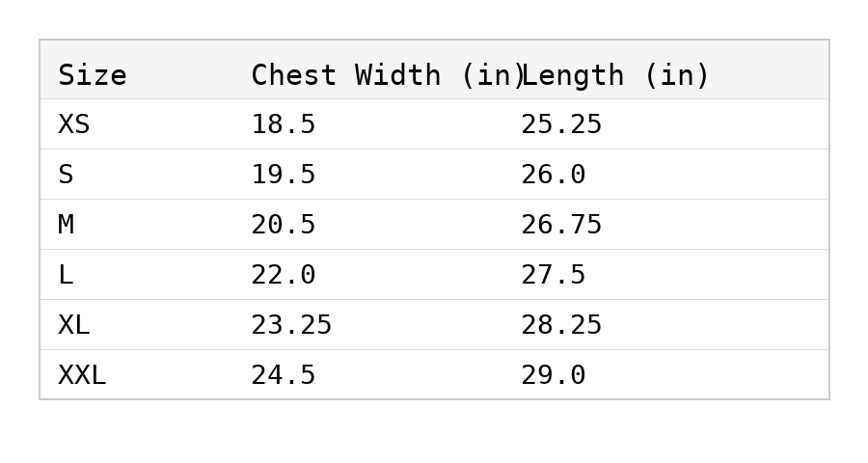
Task: Select the S size cell
Action: tap(66, 176)
